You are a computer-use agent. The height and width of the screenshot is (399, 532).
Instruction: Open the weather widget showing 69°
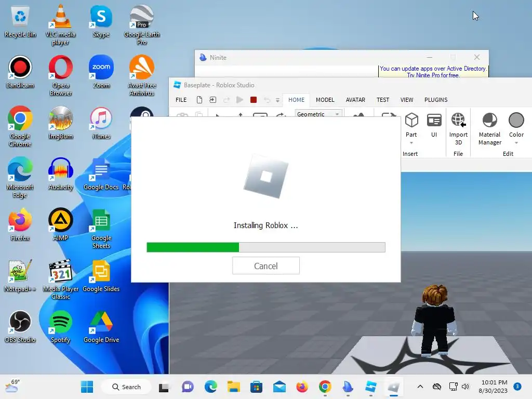[12, 386]
